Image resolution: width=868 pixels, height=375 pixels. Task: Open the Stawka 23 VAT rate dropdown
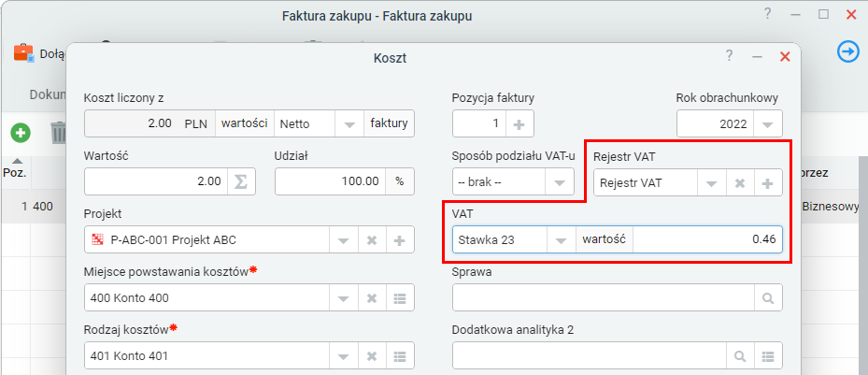561,240
